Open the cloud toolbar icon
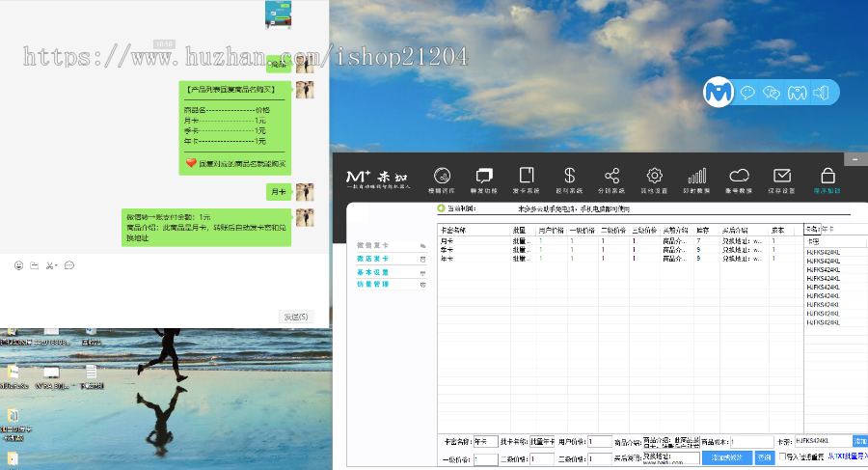The image size is (868, 470). [740, 176]
